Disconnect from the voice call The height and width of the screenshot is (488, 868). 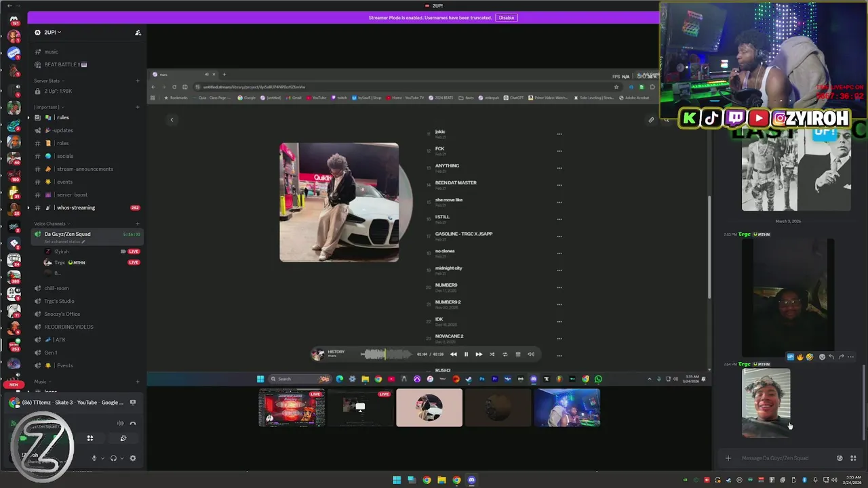click(133, 424)
